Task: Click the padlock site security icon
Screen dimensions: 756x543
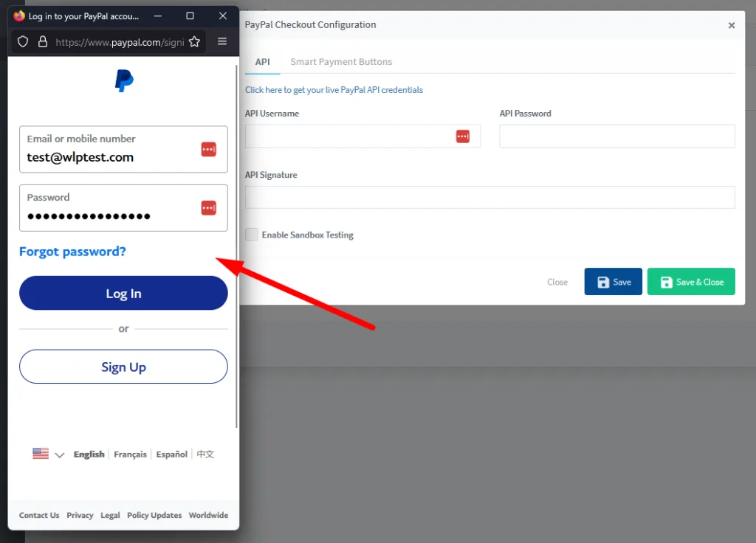Action: point(43,42)
